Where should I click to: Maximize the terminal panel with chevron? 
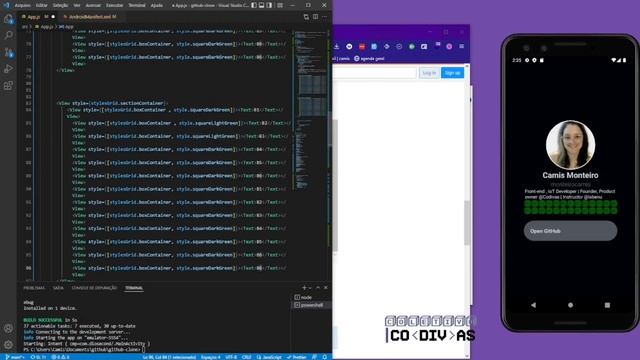point(318,288)
